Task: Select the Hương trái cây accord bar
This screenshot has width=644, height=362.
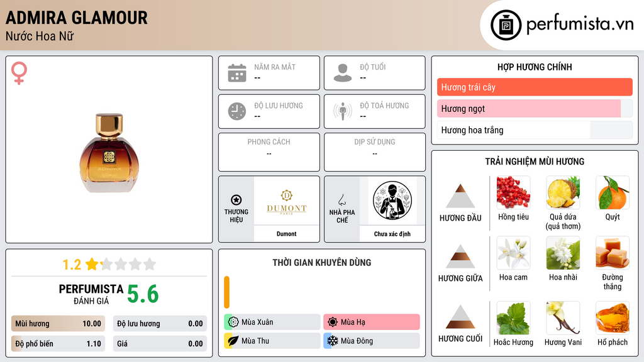Action: 535,87
